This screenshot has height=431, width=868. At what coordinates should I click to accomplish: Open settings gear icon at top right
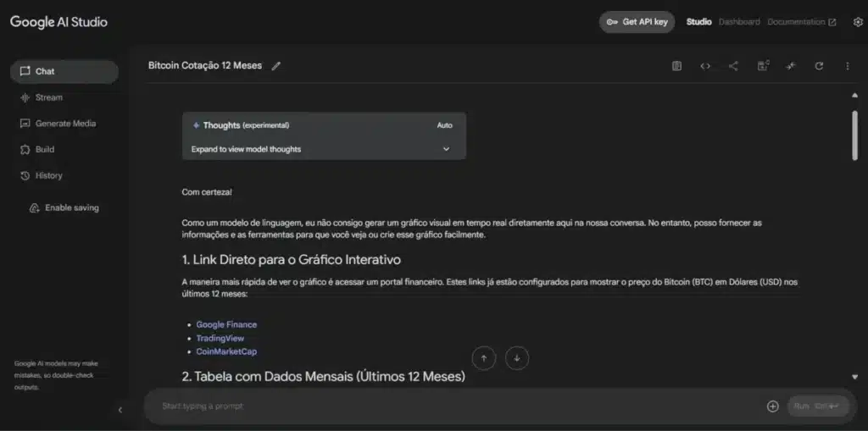pos(858,22)
